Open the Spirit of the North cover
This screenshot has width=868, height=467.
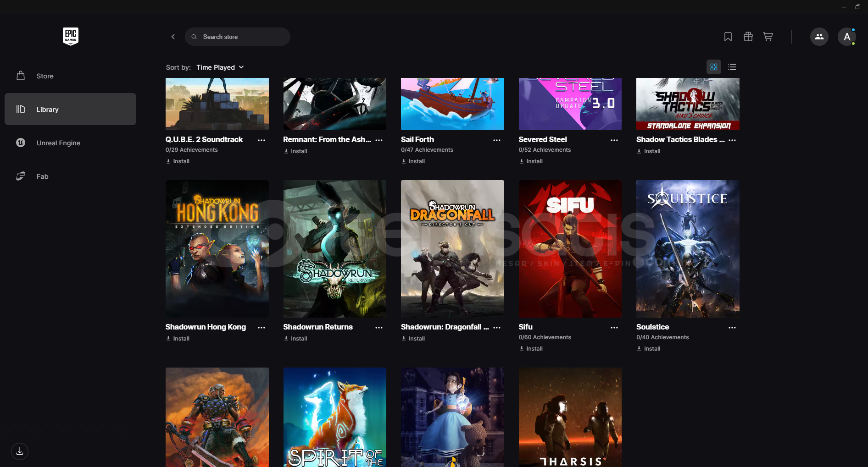[335, 417]
